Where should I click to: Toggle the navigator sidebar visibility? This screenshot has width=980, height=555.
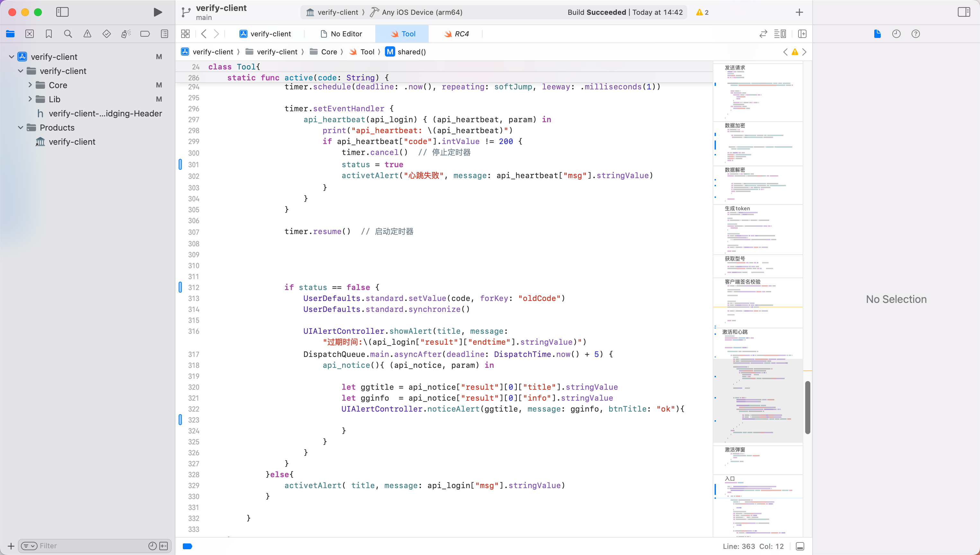click(62, 12)
